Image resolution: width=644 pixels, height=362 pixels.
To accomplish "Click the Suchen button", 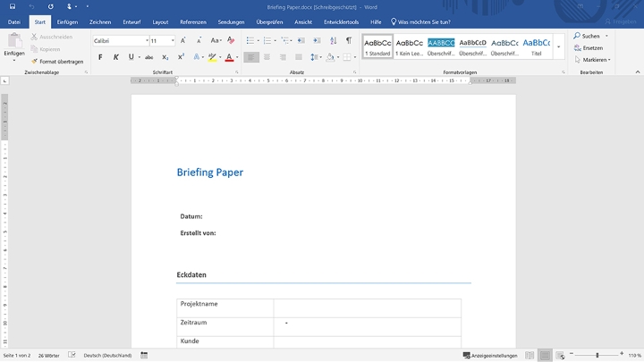I will 587,36.
